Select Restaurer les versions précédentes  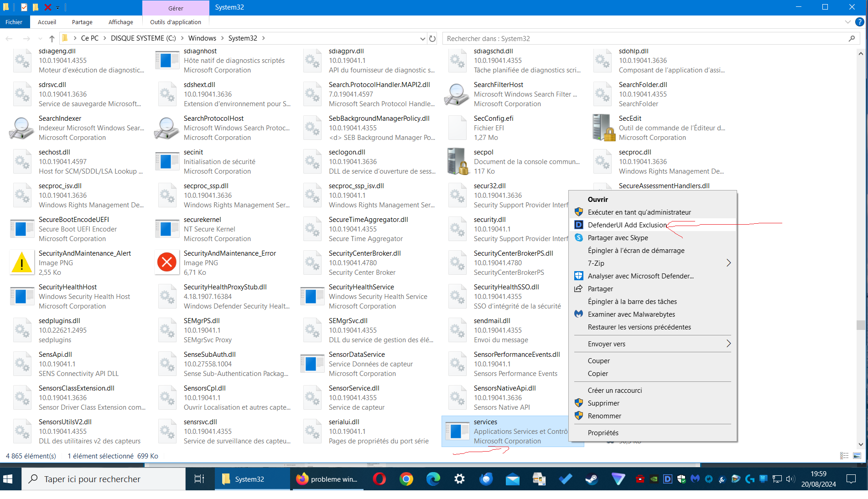tap(653, 327)
